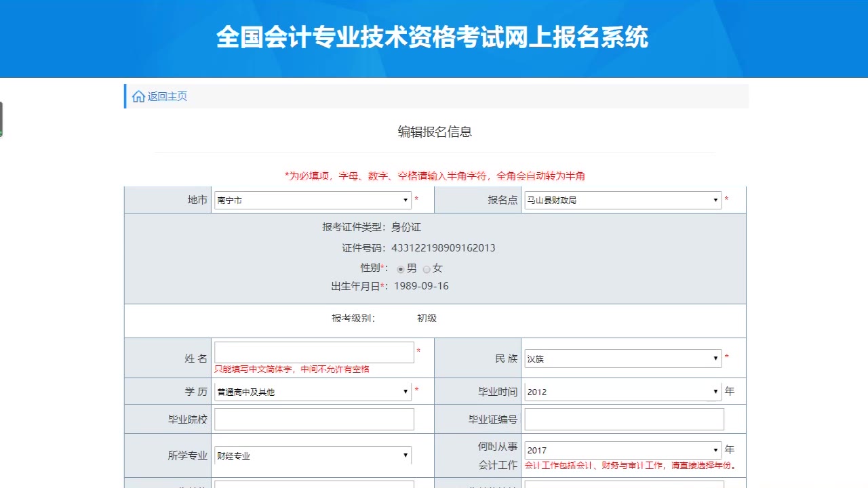
Task: Open the 学历 dropdown showing 普通高中及其他
Action: click(x=313, y=391)
